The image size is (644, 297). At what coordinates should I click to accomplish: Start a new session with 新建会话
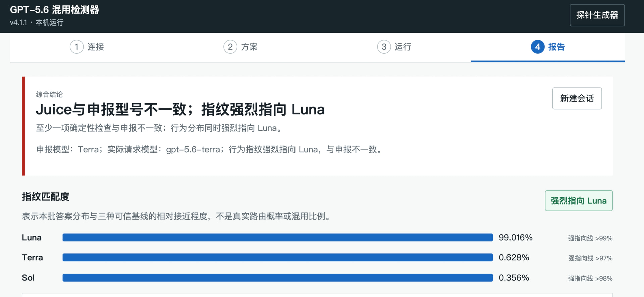coord(577,98)
